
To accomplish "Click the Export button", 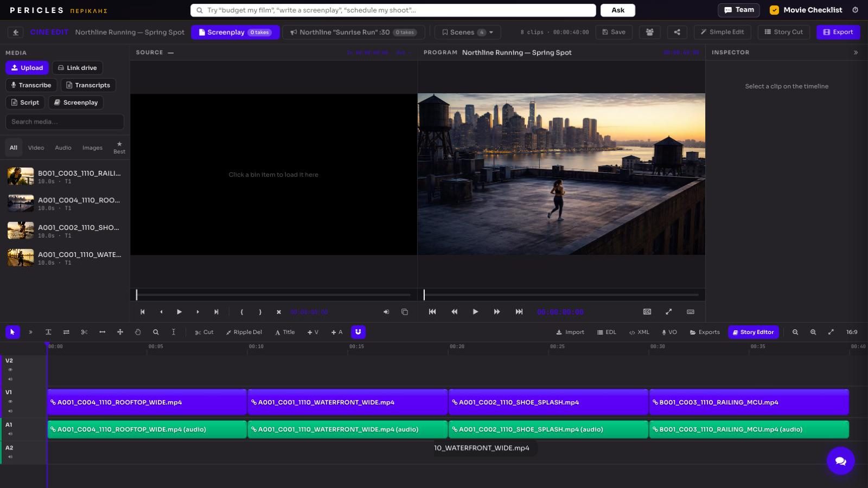I will point(838,32).
